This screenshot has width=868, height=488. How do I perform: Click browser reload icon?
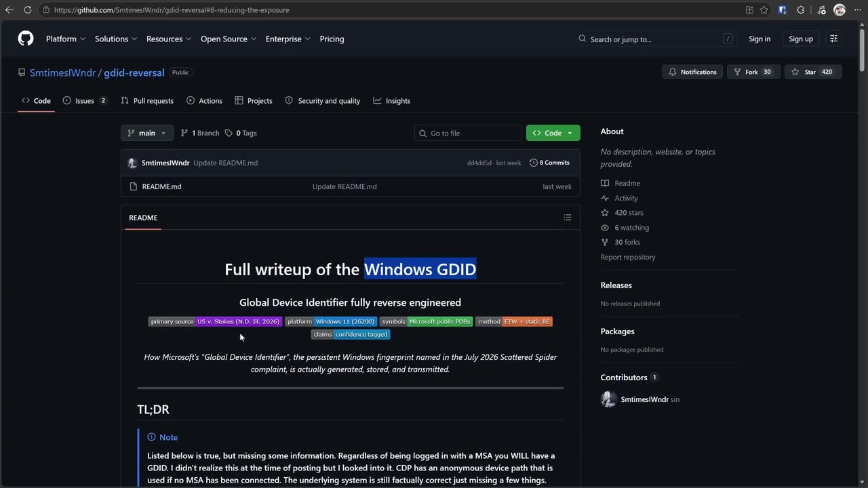pos(28,9)
